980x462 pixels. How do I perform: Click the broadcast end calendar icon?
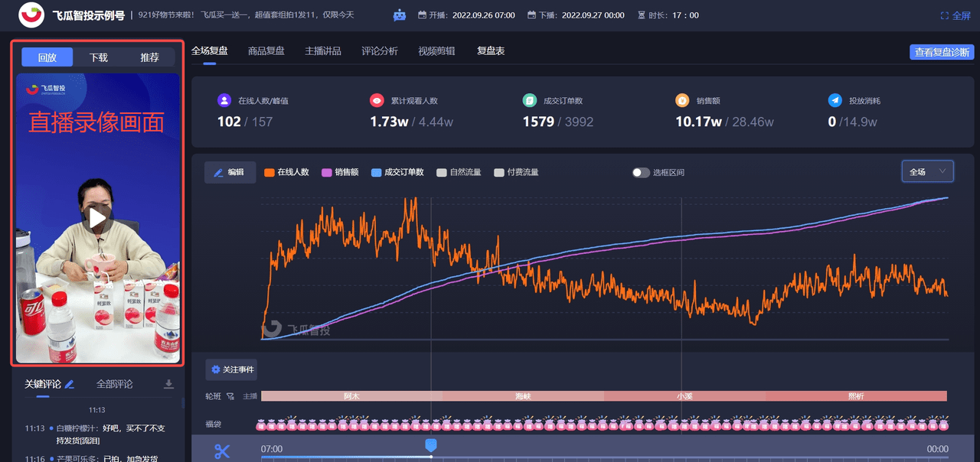pos(531,15)
